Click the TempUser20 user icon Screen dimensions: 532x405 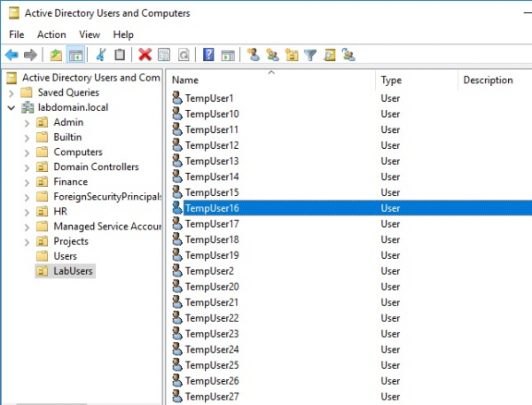(177, 286)
